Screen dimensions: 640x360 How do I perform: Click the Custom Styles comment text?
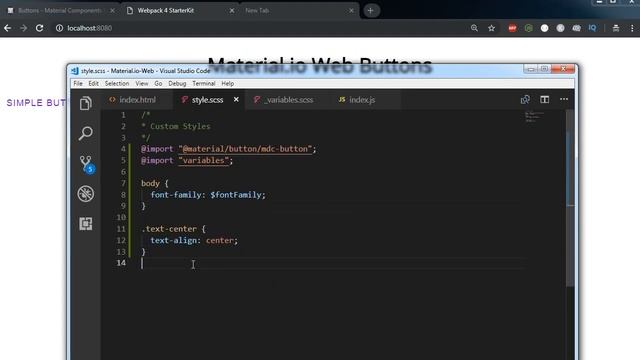(x=180, y=127)
